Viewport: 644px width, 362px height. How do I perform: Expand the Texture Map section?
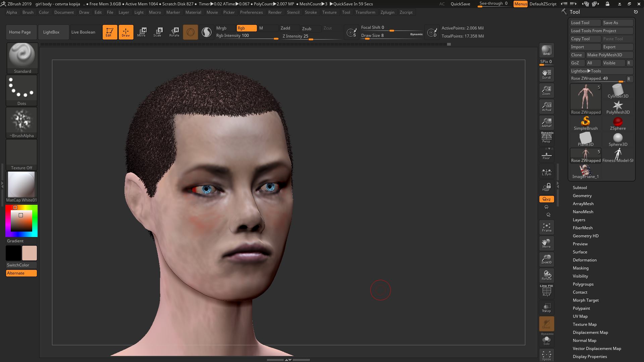pos(584,324)
